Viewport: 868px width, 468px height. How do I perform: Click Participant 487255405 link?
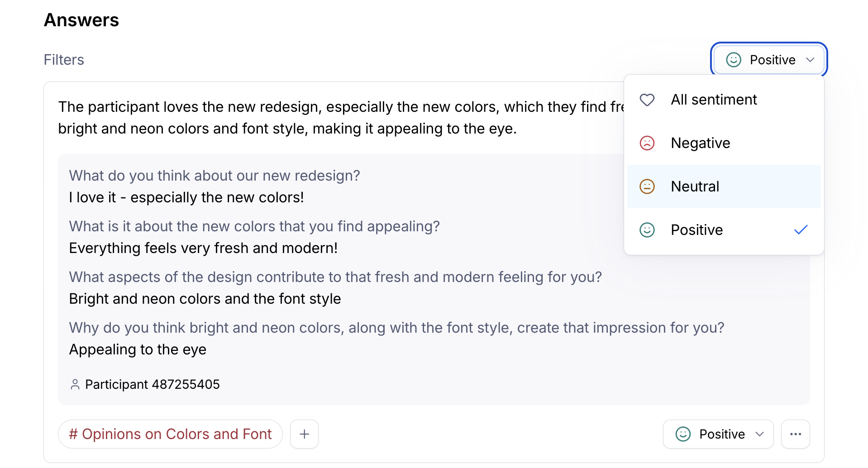153,384
